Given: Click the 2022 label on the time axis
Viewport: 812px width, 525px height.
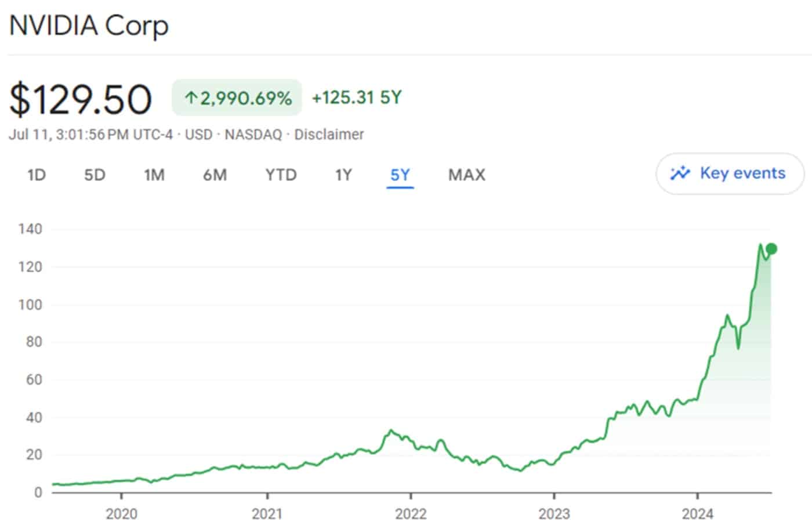Looking at the screenshot, I should coord(411,513).
